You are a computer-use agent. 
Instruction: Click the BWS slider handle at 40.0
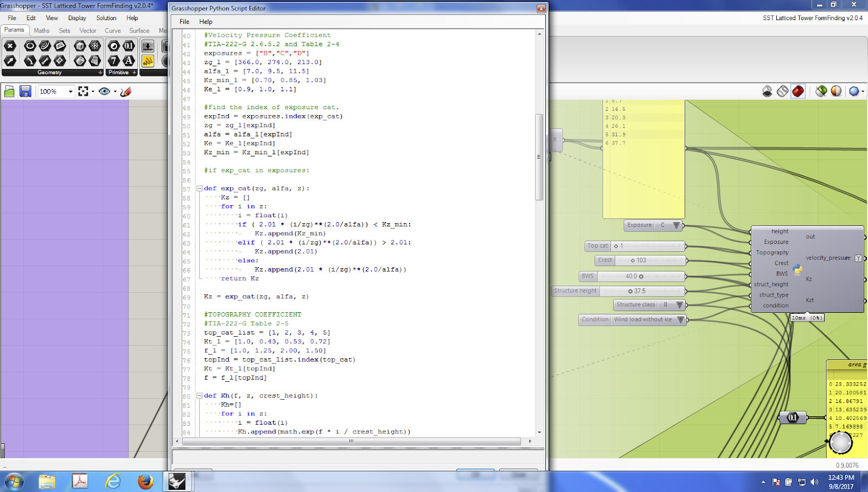[x=641, y=276]
